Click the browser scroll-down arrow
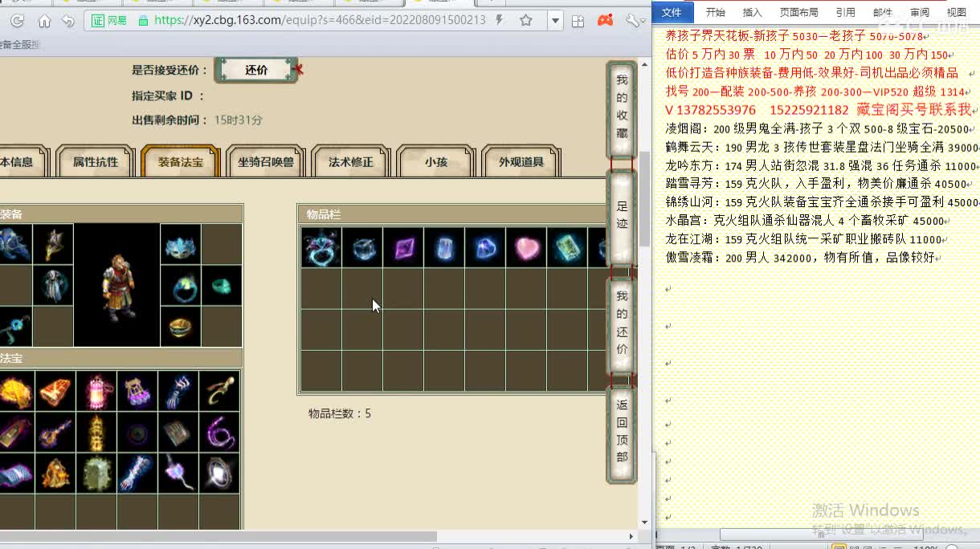This screenshot has height=549, width=980. click(x=644, y=522)
